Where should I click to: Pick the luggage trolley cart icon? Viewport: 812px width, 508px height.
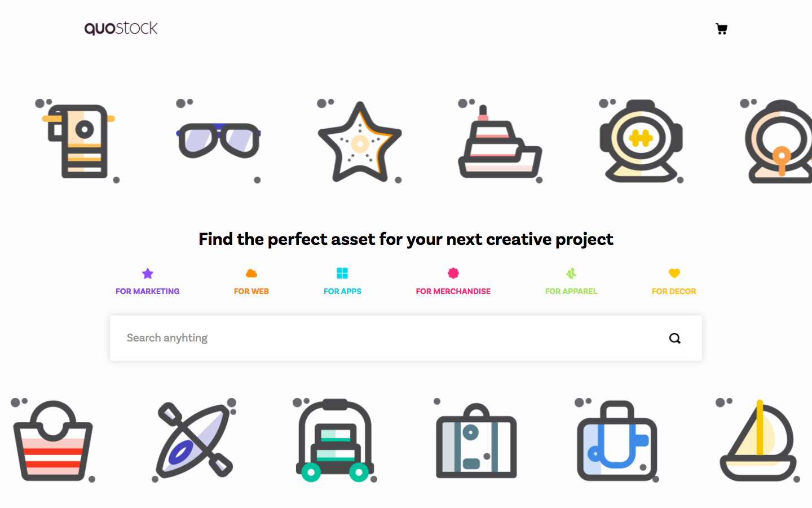tap(335, 440)
